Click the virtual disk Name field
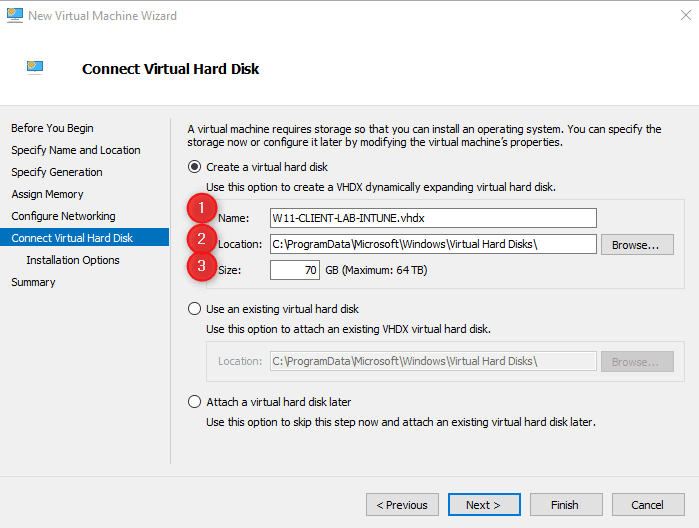 [433, 218]
